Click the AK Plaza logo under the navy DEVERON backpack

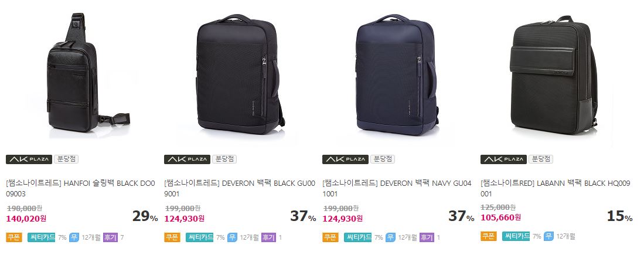(345, 159)
